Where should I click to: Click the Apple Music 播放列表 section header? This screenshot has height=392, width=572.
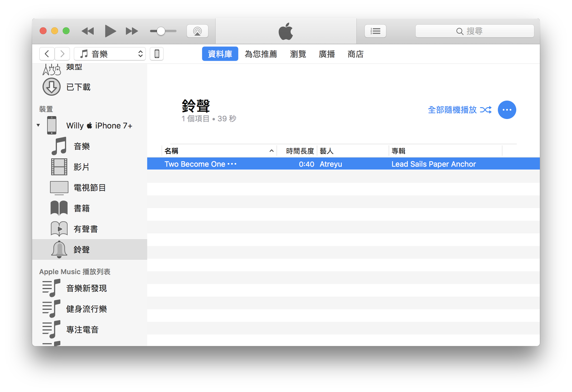75,272
